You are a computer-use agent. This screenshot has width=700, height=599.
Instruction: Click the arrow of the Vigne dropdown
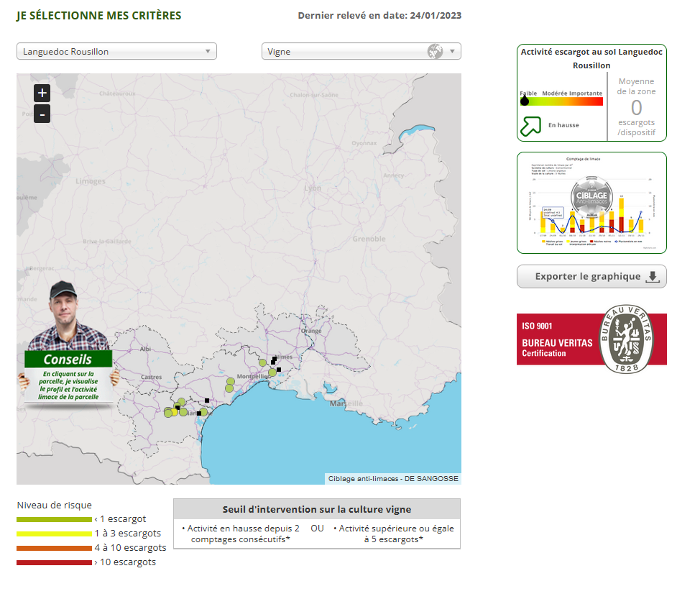coord(452,51)
